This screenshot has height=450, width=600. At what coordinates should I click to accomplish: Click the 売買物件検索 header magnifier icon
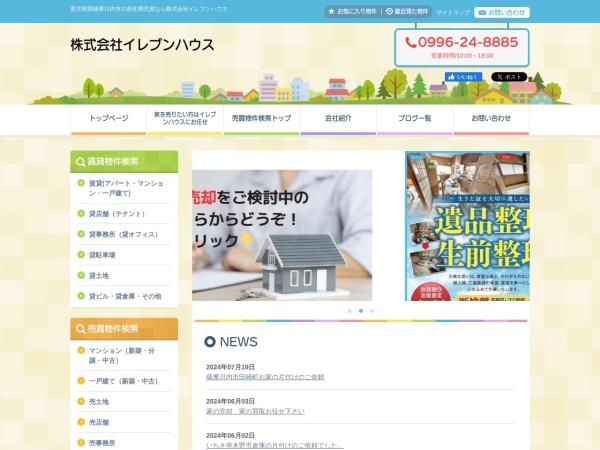point(80,329)
